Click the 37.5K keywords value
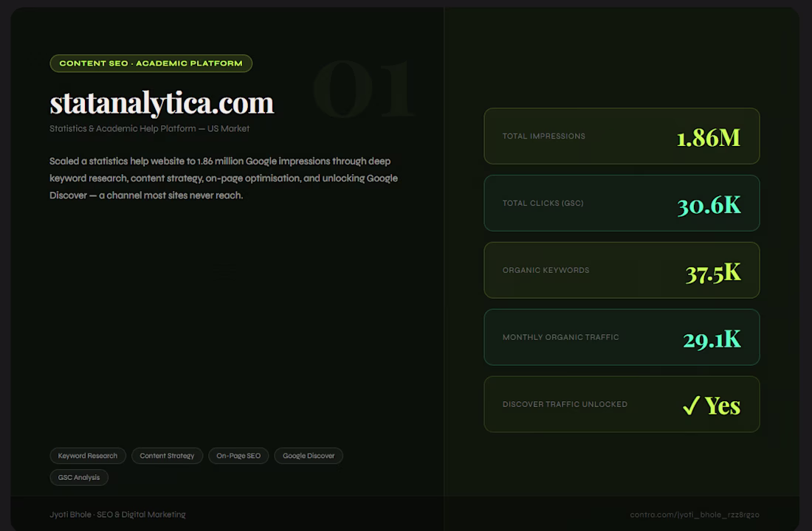 713,273
